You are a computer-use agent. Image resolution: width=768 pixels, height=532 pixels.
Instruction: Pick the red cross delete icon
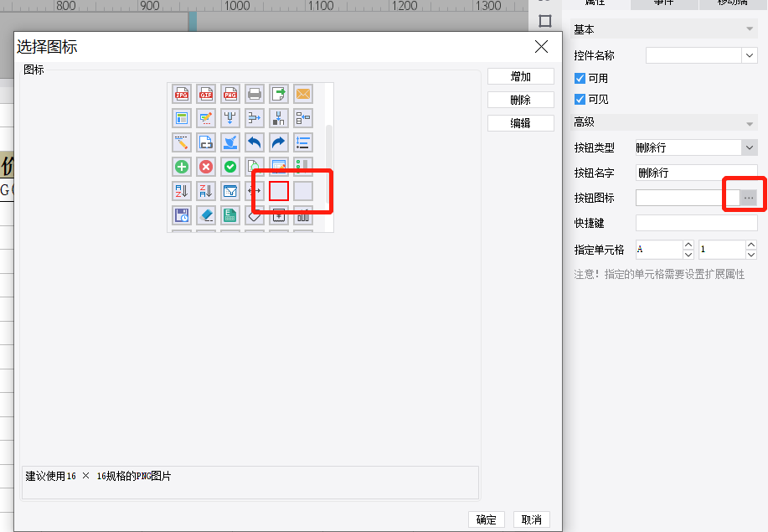click(x=206, y=167)
